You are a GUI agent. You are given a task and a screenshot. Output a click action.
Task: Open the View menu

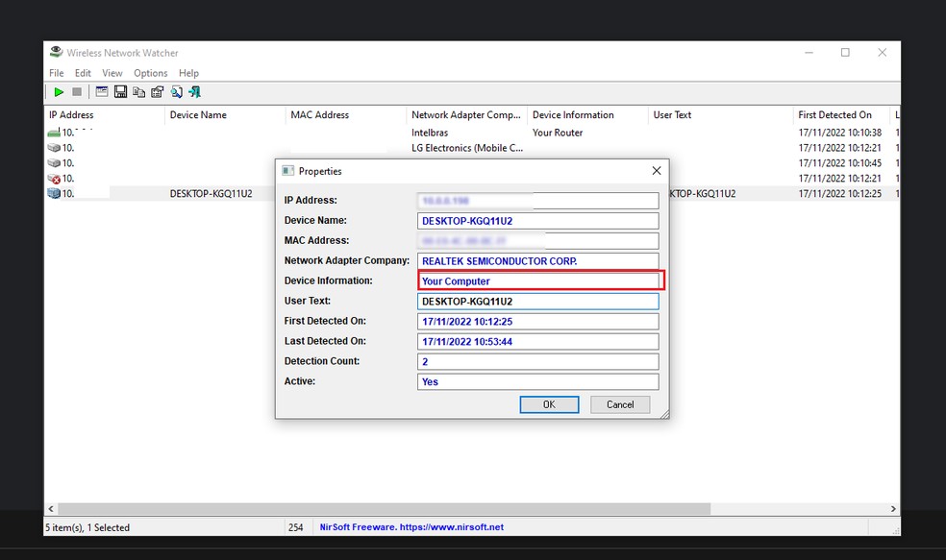point(112,73)
